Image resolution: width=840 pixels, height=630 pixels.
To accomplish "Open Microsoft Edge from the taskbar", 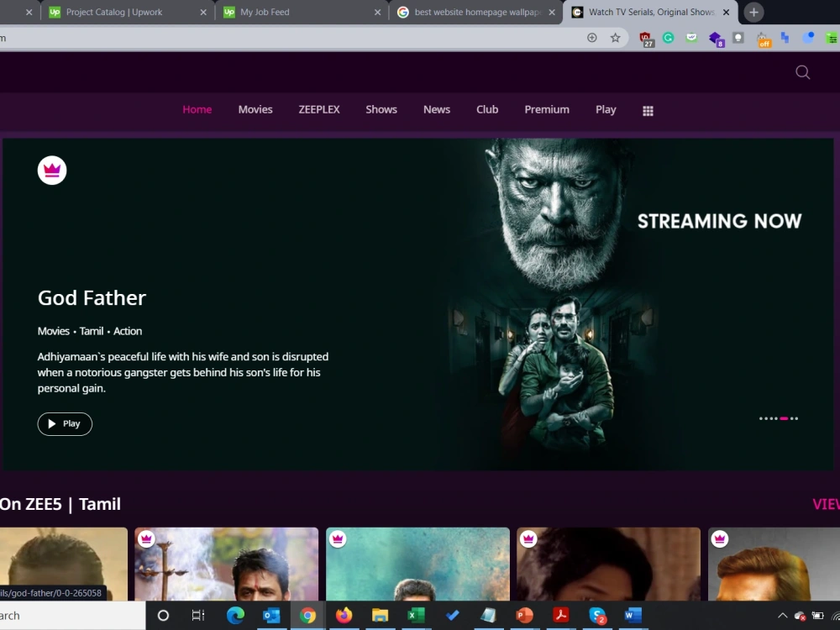I will tap(235, 615).
